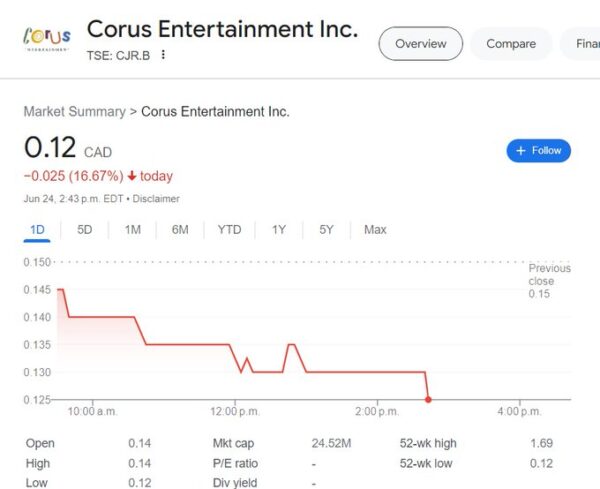Select the 5D chart range

(85, 230)
